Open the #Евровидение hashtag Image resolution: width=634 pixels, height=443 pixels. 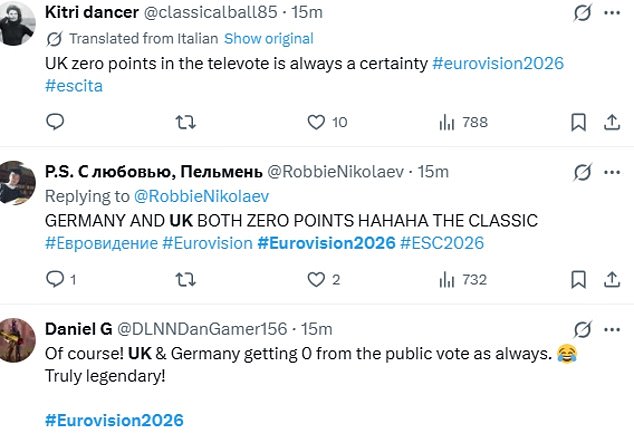[x=101, y=243]
